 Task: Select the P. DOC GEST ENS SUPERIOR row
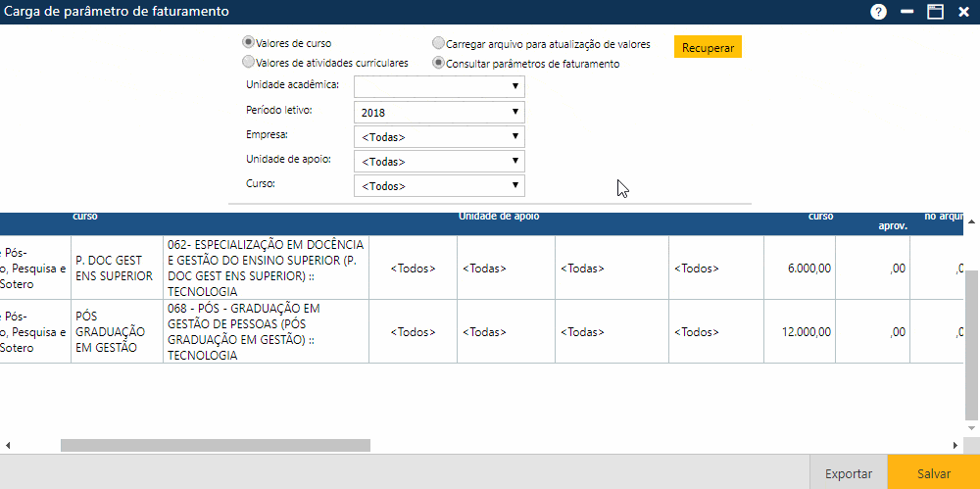tap(116, 268)
